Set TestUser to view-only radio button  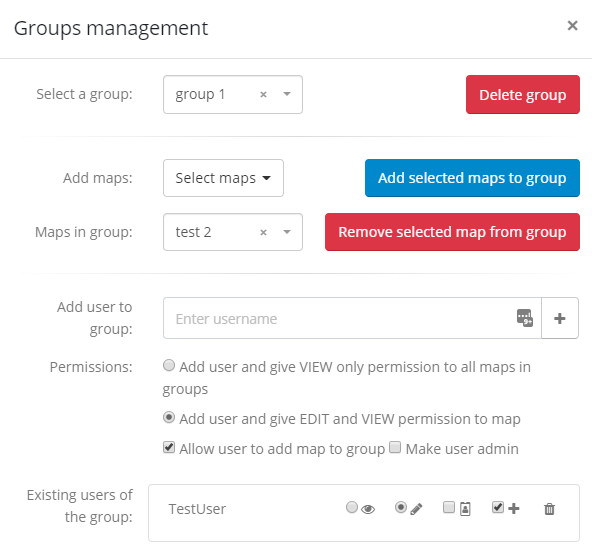[x=352, y=507]
